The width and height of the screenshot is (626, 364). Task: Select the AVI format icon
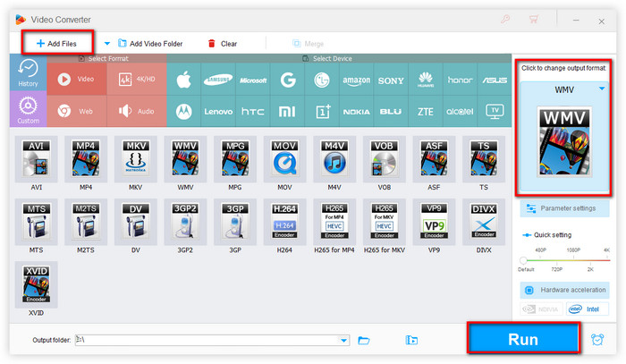click(x=36, y=159)
